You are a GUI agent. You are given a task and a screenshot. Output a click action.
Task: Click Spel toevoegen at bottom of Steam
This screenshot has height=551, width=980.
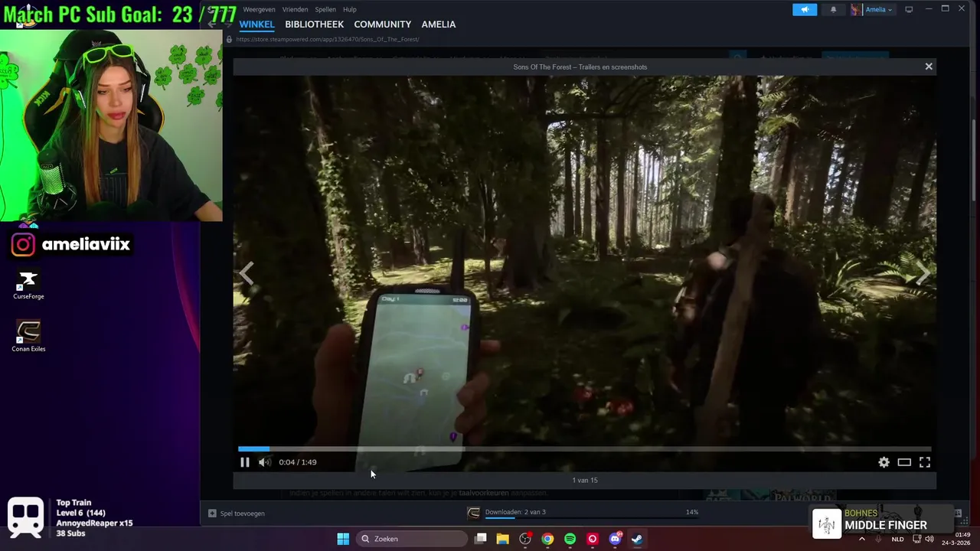(x=237, y=514)
